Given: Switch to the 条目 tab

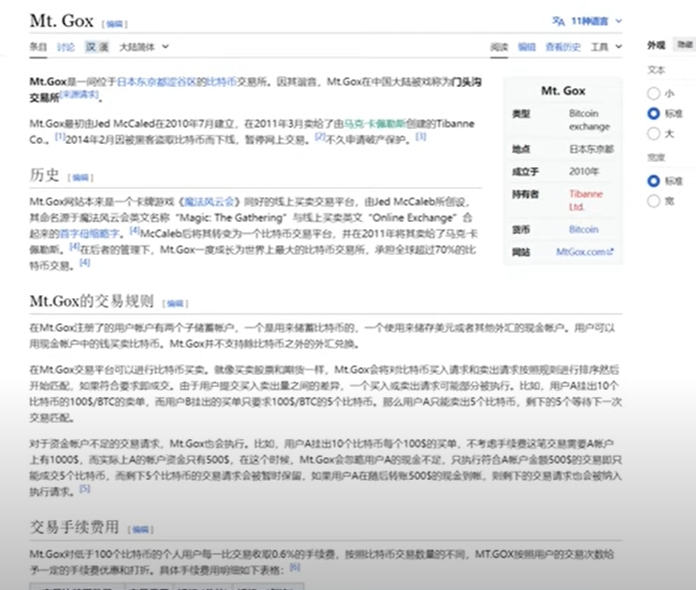Looking at the screenshot, I should [38, 47].
